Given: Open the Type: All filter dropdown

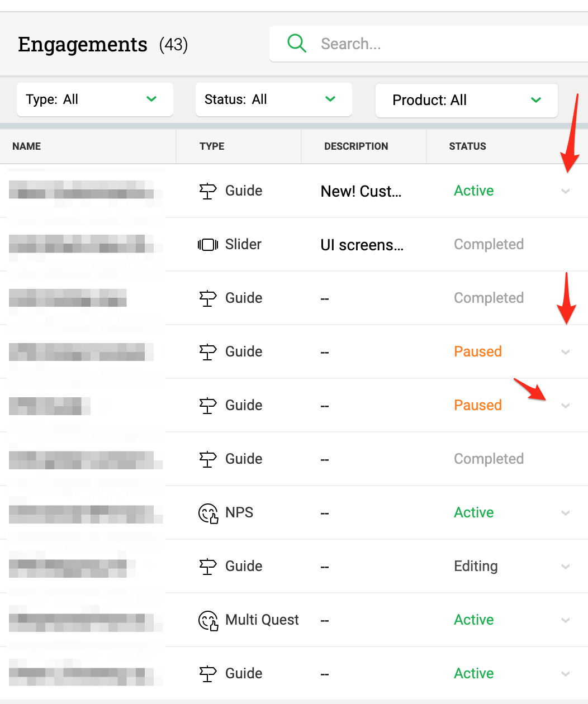Looking at the screenshot, I should [x=95, y=99].
